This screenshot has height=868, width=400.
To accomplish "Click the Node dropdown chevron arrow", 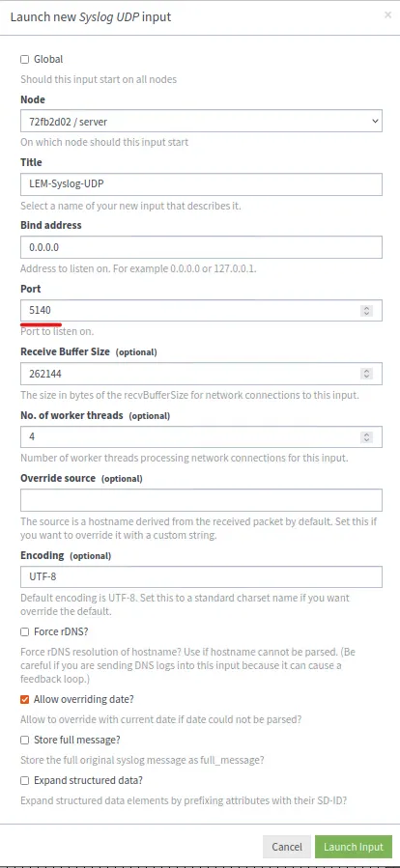I will coord(375,121).
